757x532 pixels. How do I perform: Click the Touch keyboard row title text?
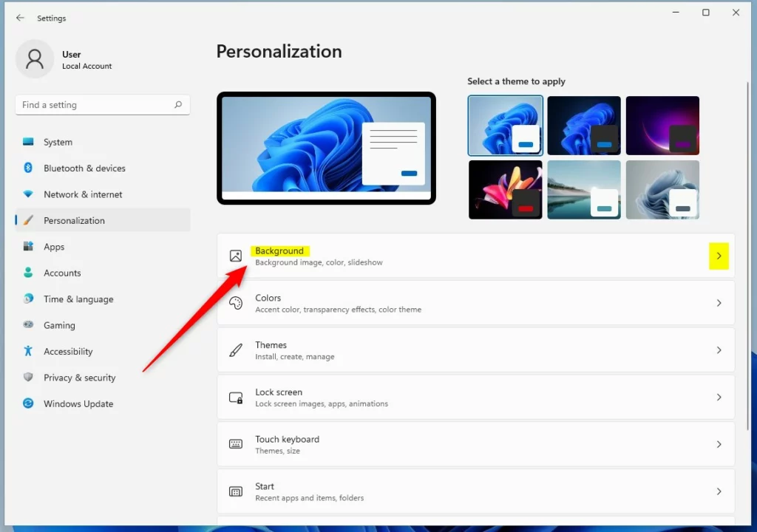tap(288, 439)
